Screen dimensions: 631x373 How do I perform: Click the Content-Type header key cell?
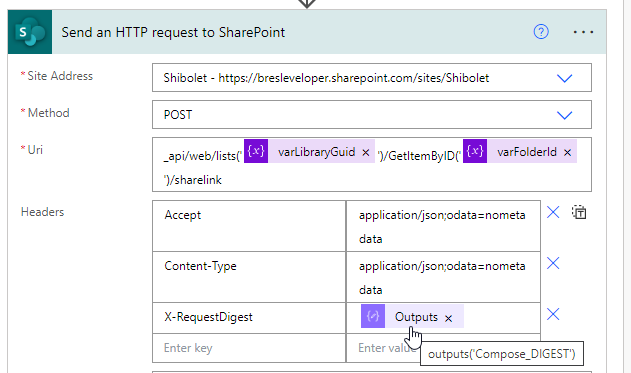[x=249, y=277]
